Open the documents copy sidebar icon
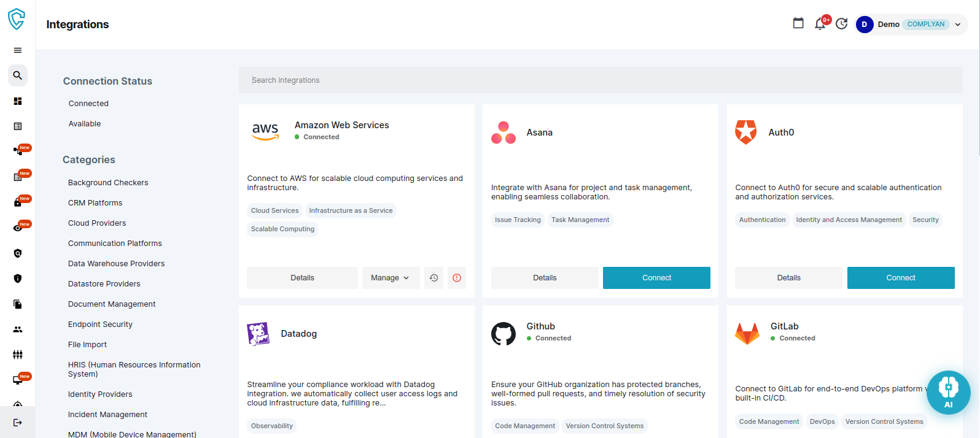 pos(18,304)
